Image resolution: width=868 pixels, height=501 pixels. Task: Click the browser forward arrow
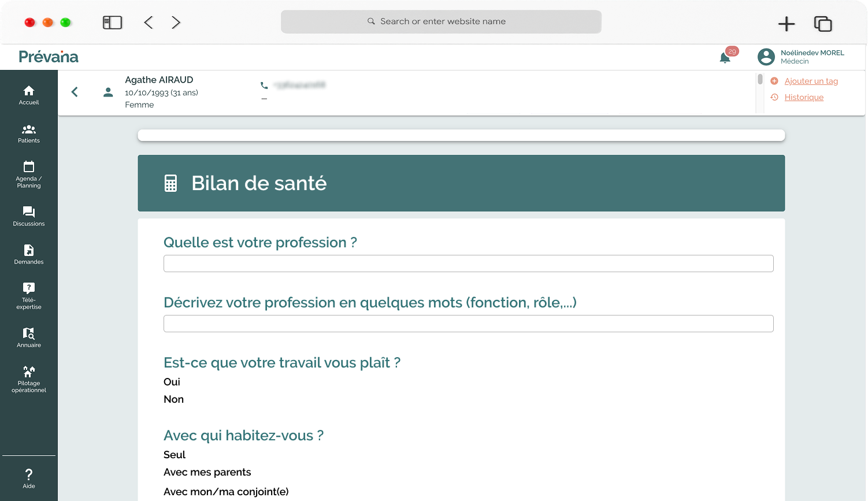coord(176,23)
